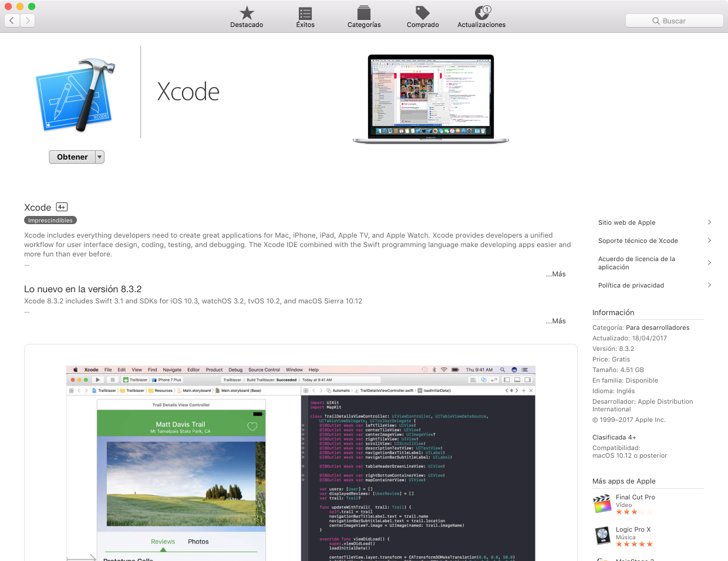
Task: Select the Logic Pro X app icon
Action: [602, 535]
